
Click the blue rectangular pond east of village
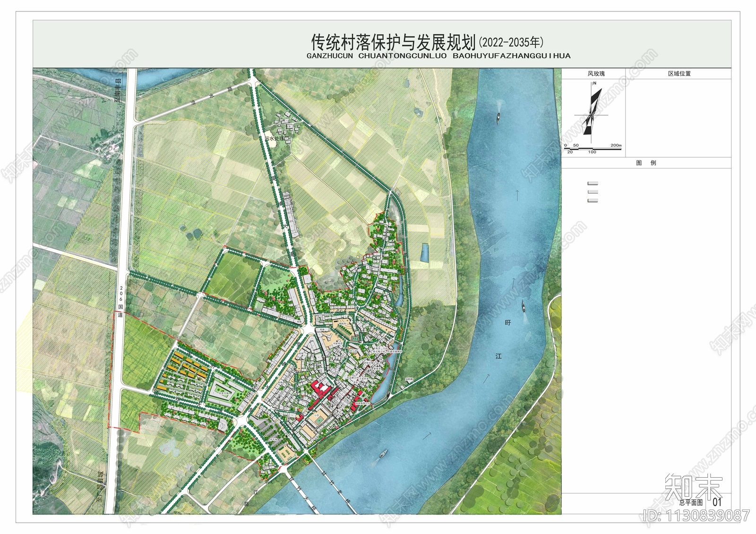(x=425, y=253)
